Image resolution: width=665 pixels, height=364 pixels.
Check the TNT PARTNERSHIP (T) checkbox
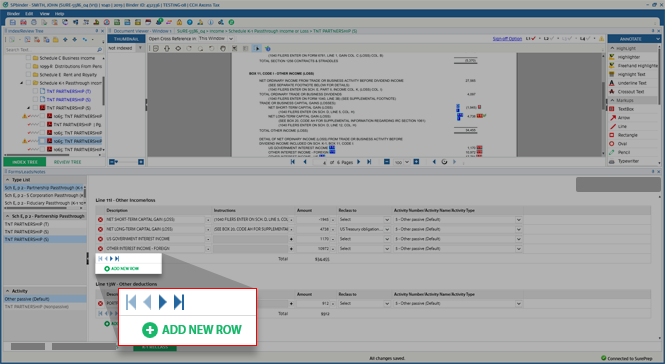point(35,91)
